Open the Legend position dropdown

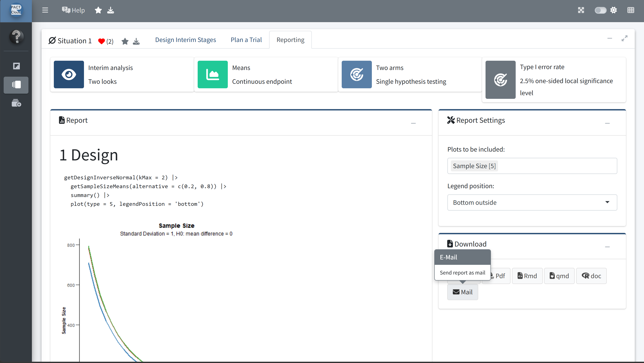tap(532, 203)
